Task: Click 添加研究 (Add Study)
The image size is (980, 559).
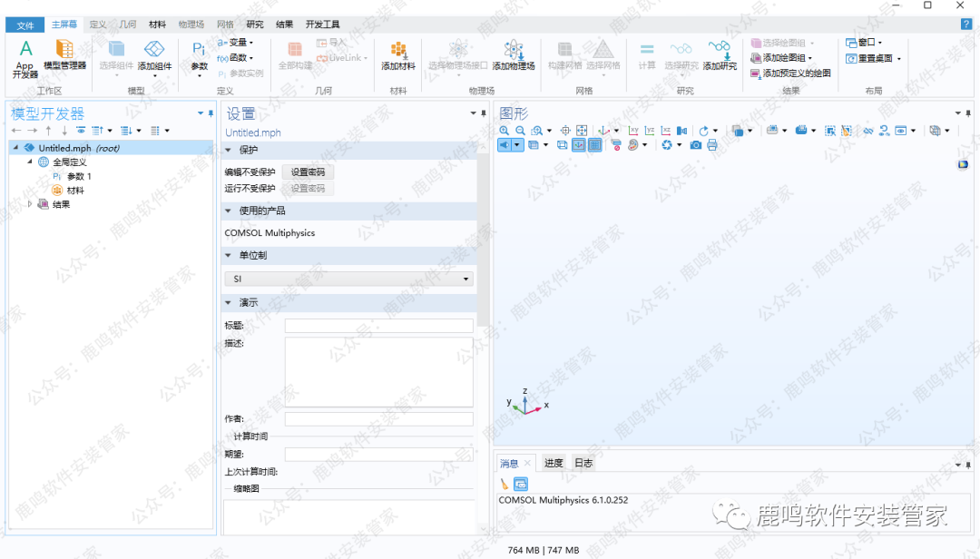Action: pos(720,61)
